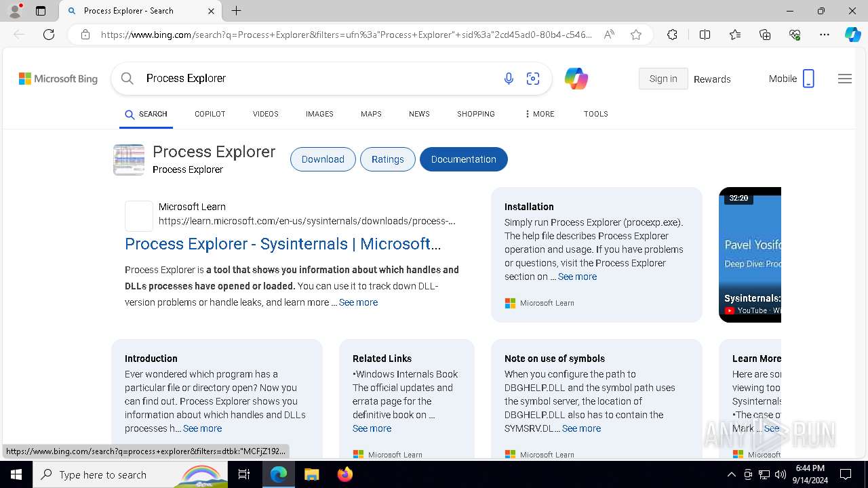Switch to the SHOPPING tab
The width and height of the screenshot is (868, 488).
tap(475, 114)
